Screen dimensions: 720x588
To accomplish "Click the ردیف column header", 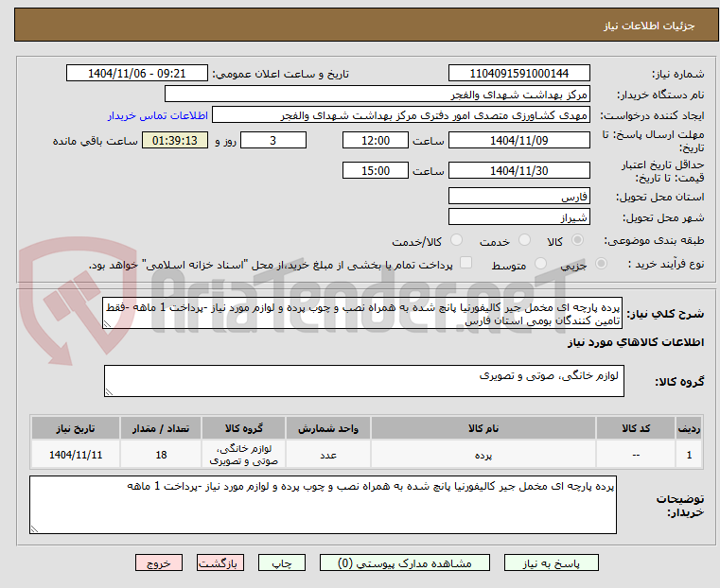I will 689,428.
